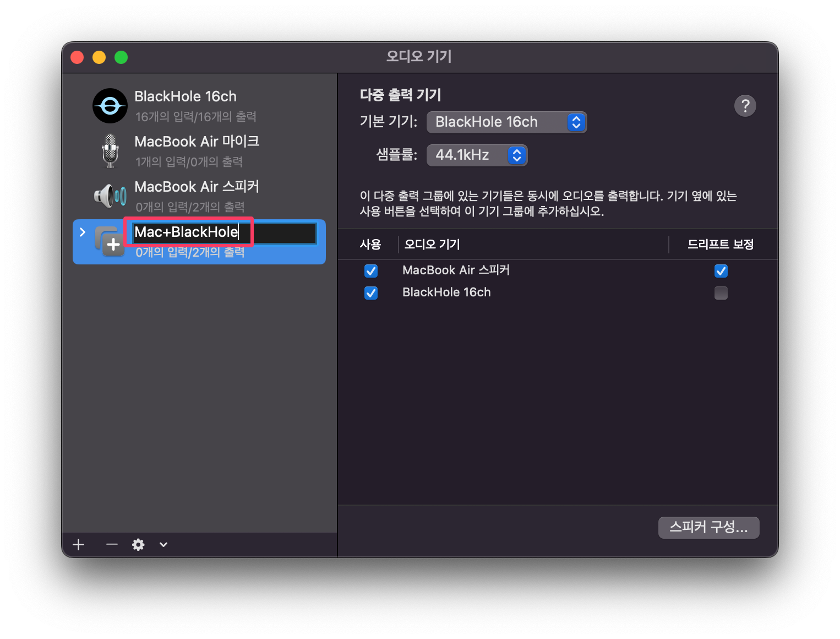
Task: Select MacBook Air 스피커 in device list
Action: pyautogui.click(x=199, y=196)
